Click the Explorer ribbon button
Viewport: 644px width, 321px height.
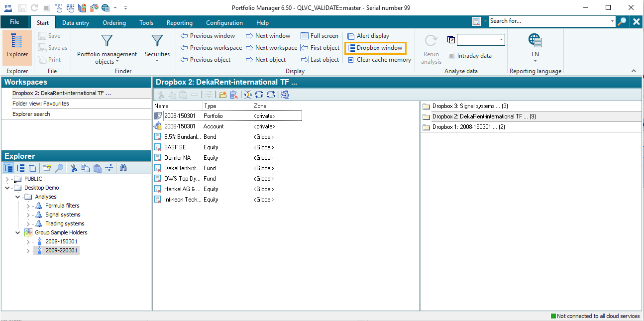[x=17, y=47]
